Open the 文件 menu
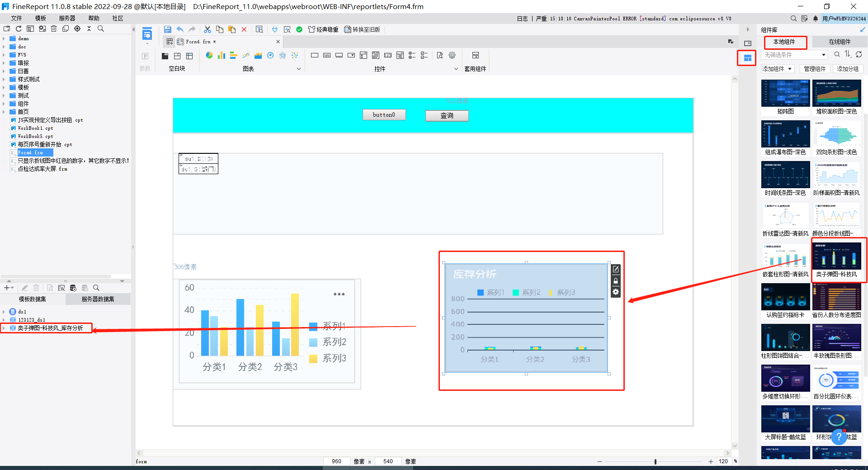Screen dimensions: 868x470 pyautogui.click(x=17, y=18)
